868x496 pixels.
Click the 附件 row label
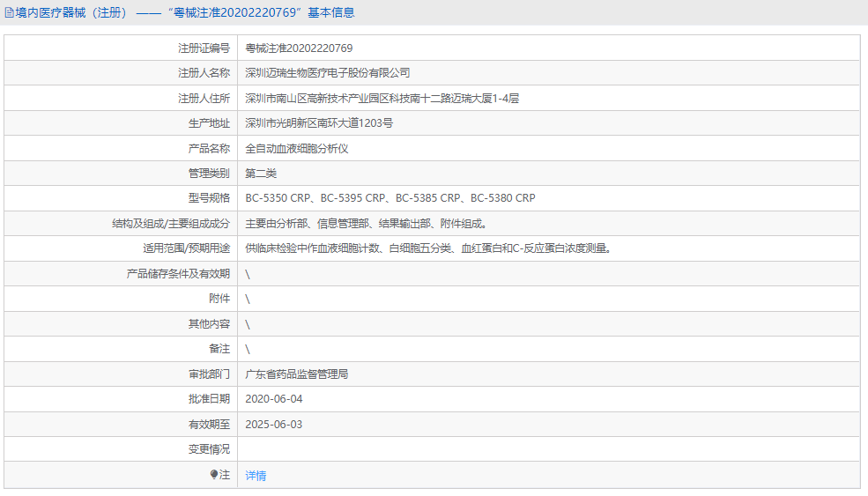point(219,299)
